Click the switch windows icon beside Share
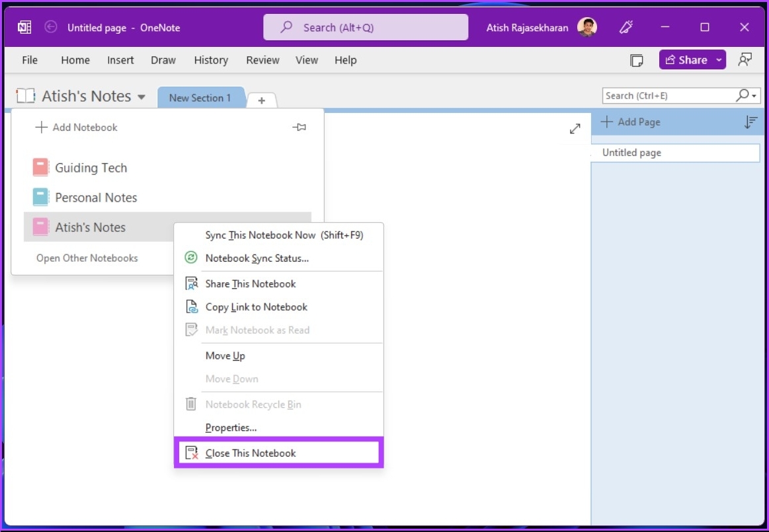769x532 pixels. 636,59
